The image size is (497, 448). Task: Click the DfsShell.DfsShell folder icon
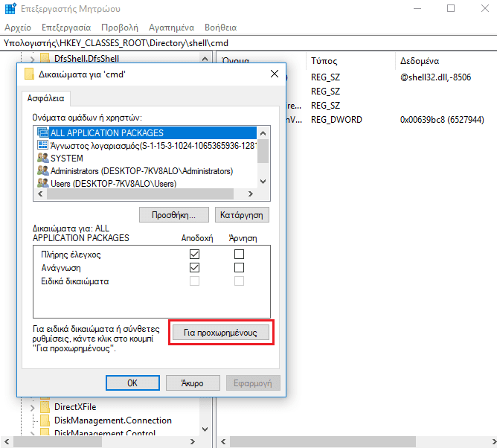pos(45,58)
